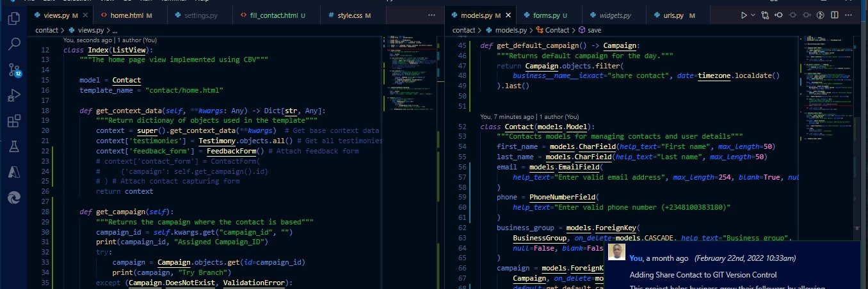868x289 pixels.
Task: Click commit date 'February 22nd, 2022 10:33am'
Action: (x=744, y=258)
